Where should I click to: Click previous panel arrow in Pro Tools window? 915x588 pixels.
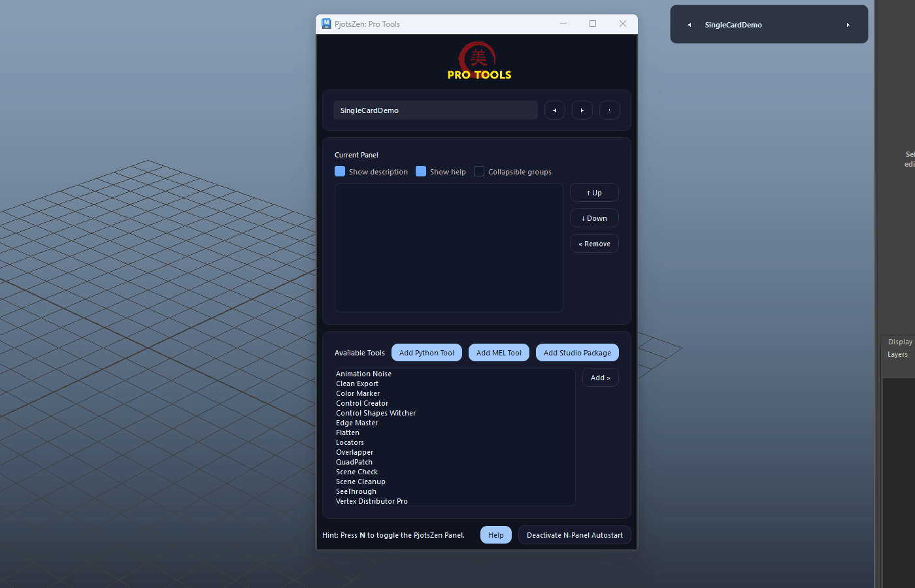point(555,110)
